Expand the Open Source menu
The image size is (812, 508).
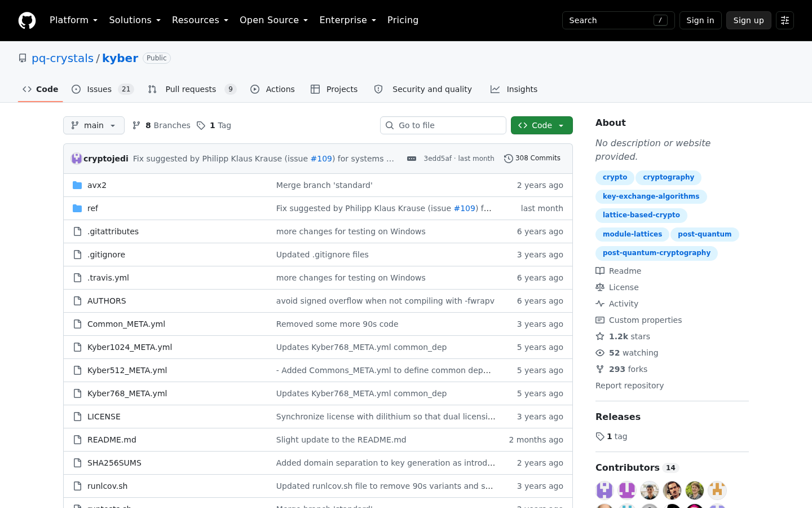tap(273, 20)
